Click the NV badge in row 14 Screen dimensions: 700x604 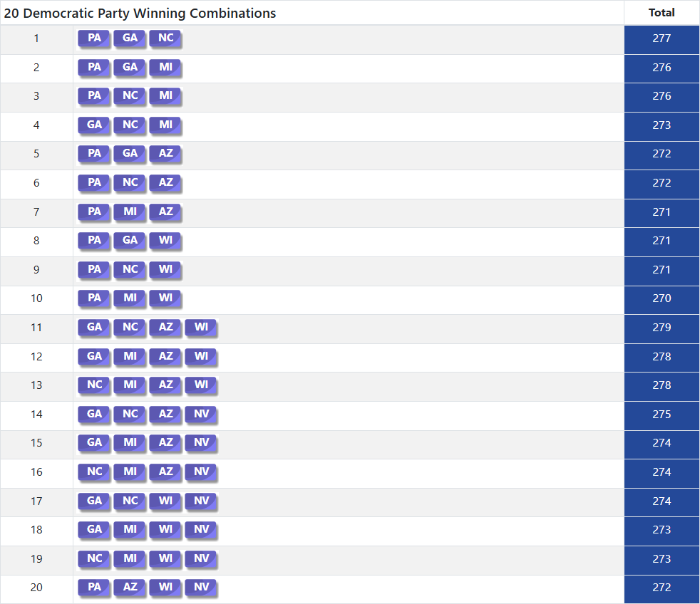[x=201, y=414]
